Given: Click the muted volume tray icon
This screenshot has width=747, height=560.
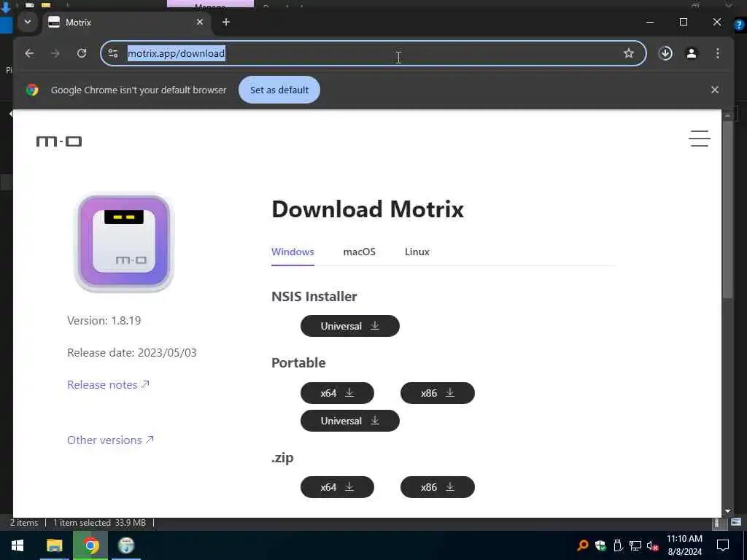Looking at the screenshot, I should pyautogui.click(x=653, y=545).
